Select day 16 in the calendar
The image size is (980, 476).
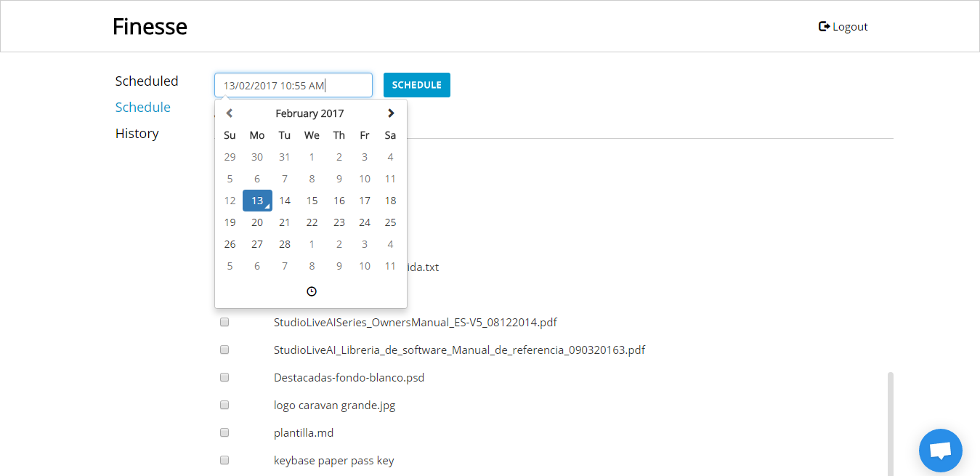[x=339, y=201]
